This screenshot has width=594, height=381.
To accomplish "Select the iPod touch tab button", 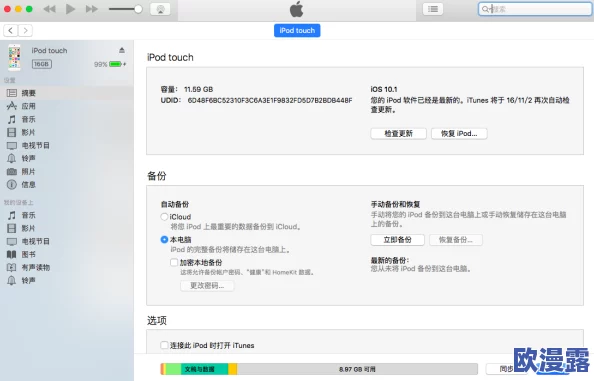I will pyautogui.click(x=297, y=30).
